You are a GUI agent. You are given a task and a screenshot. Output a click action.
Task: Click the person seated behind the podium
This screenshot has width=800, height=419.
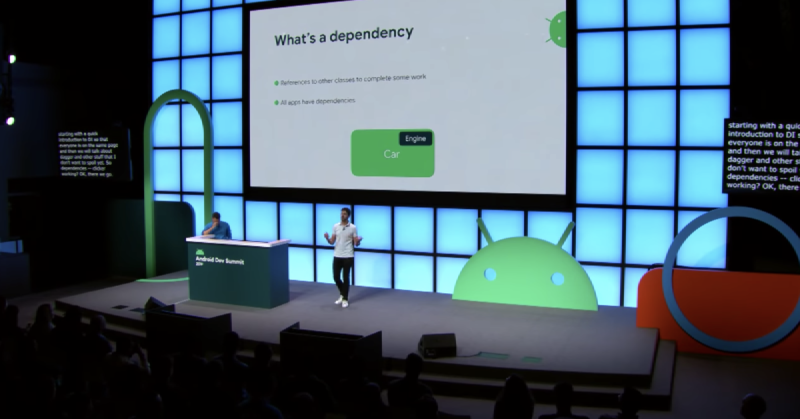point(216,227)
